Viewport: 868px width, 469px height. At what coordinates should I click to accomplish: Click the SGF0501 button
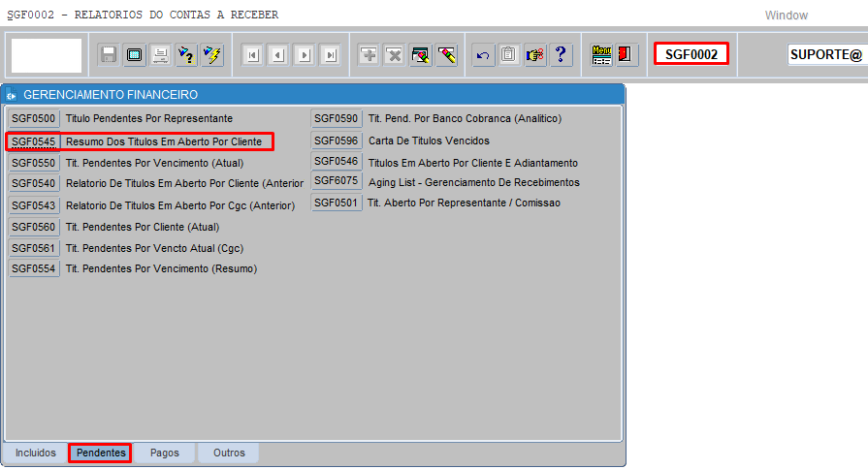click(336, 203)
